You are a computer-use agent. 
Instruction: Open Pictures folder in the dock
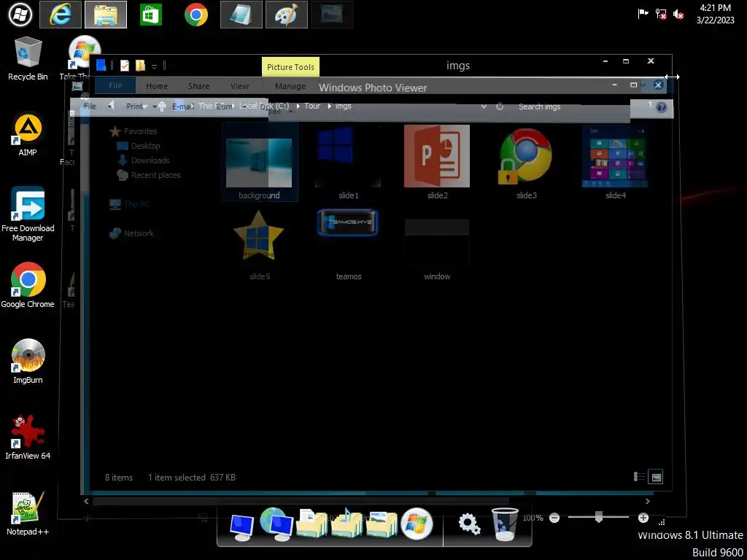pyautogui.click(x=382, y=524)
